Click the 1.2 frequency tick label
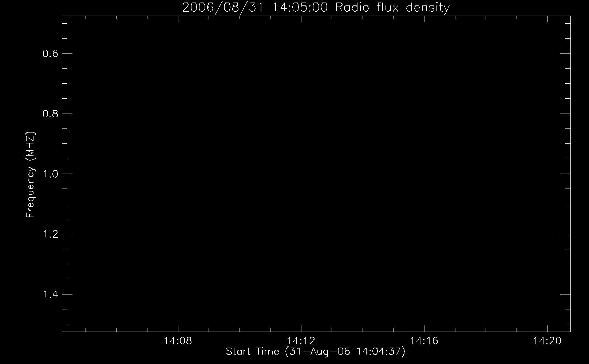The width and height of the screenshot is (589, 364). pyautogui.click(x=50, y=234)
